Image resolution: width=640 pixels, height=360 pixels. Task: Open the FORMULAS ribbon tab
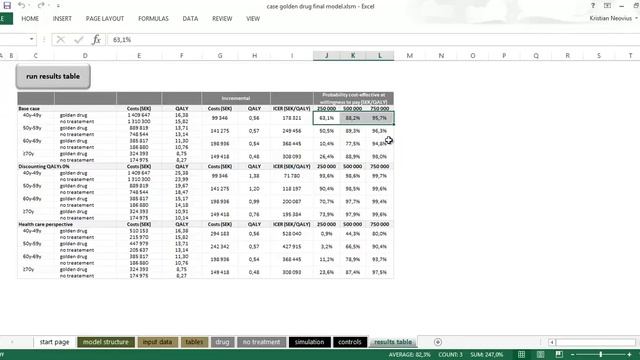[x=153, y=19]
